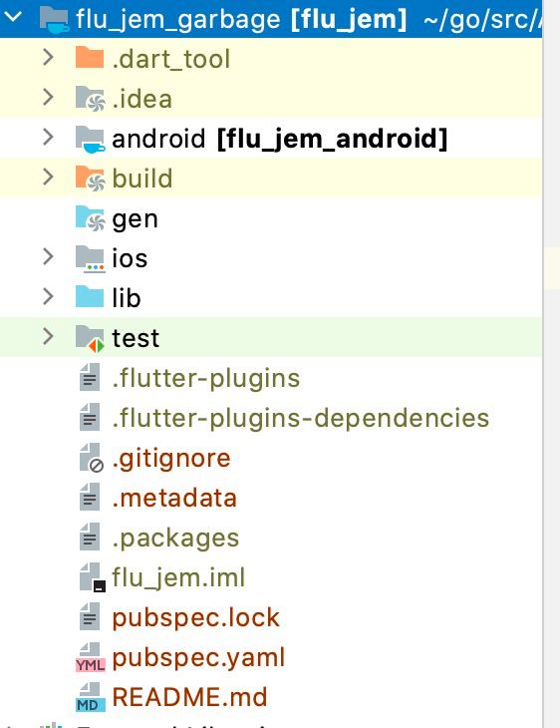This screenshot has width=560, height=728.
Task: Click the android module folder icon
Action: pyautogui.click(x=90, y=139)
